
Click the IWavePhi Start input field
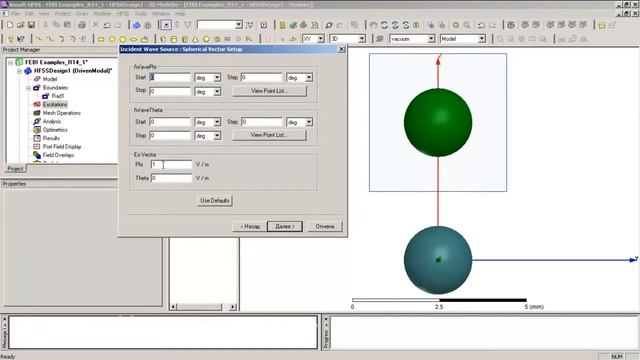coord(170,78)
